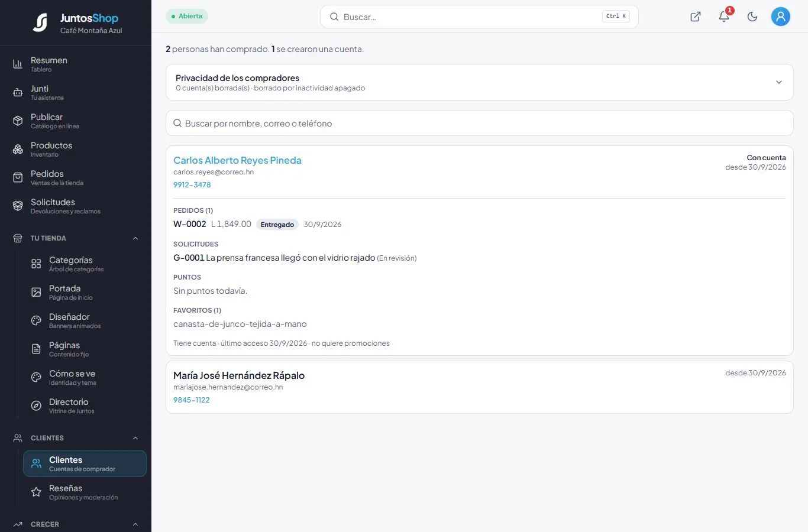Viewport: 808px width, 532px height.
Task: Collapse the TU TIENDA section
Action: point(135,238)
